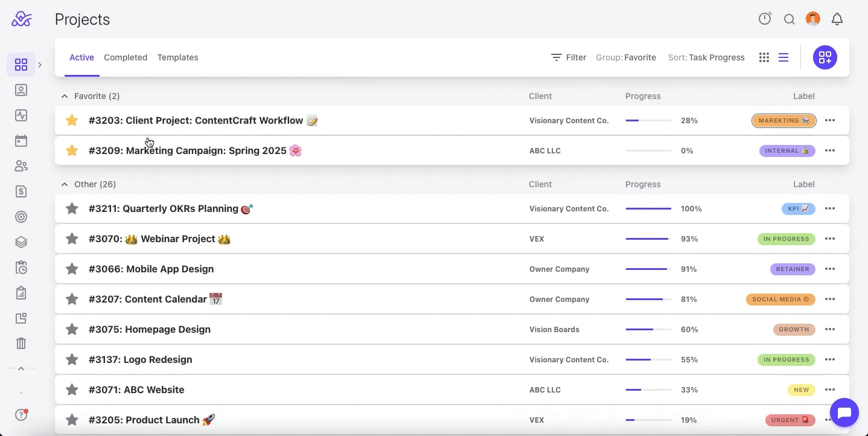Screen dimensions: 868x436
Task: Star the Webinar Project
Action: pyautogui.click(x=72, y=239)
